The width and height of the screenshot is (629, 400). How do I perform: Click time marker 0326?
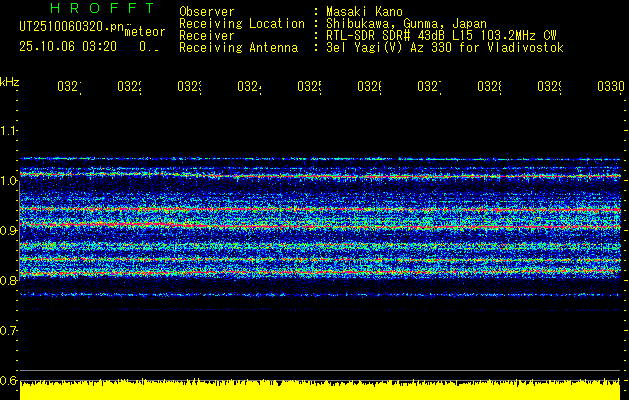coord(369,86)
